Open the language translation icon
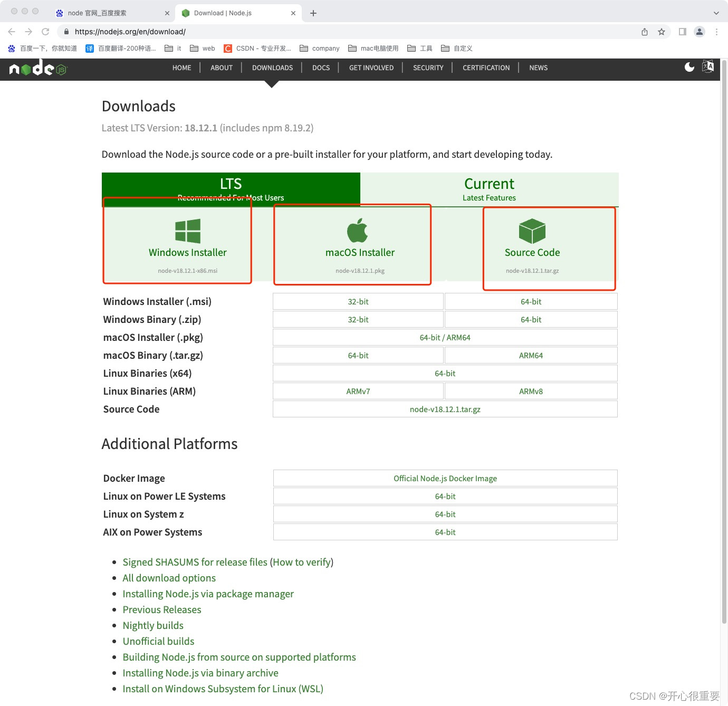This screenshot has width=728, height=706. point(708,66)
